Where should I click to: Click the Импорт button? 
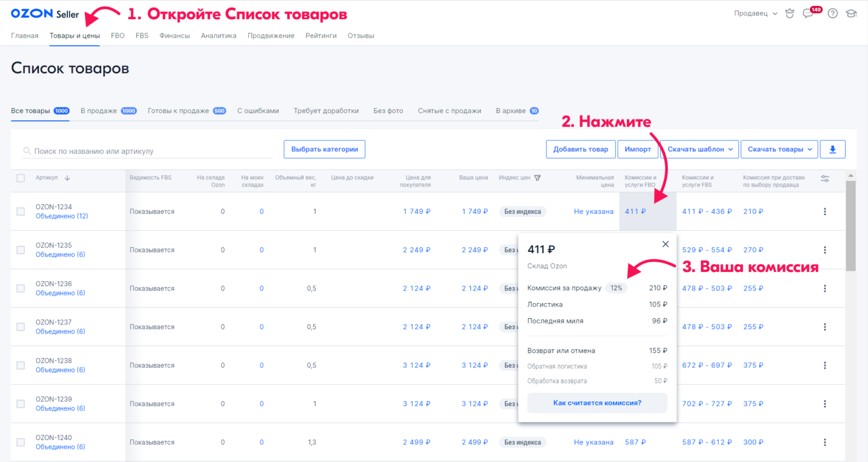point(638,149)
